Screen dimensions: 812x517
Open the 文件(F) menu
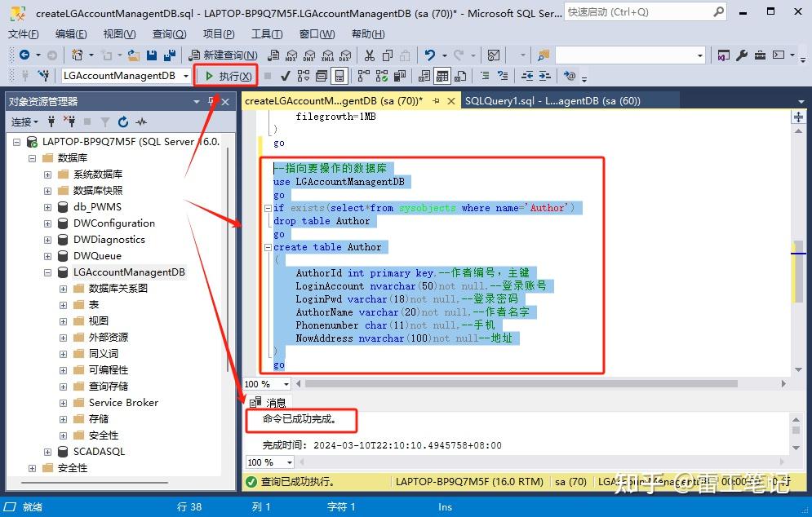[24, 34]
